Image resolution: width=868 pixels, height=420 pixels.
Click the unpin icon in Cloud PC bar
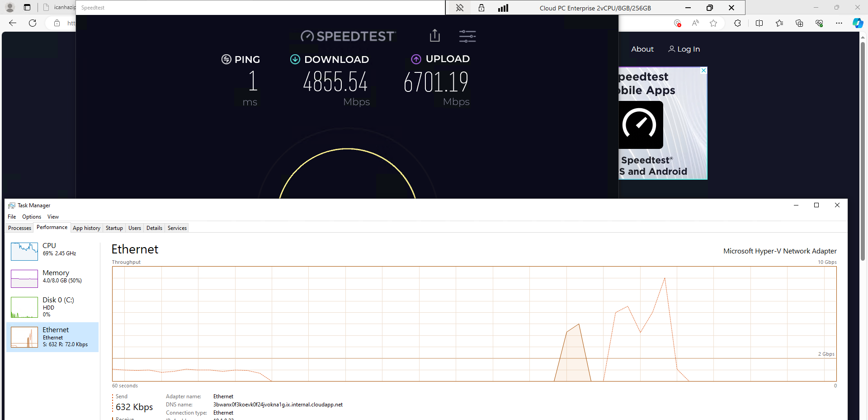(x=460, y=8)
